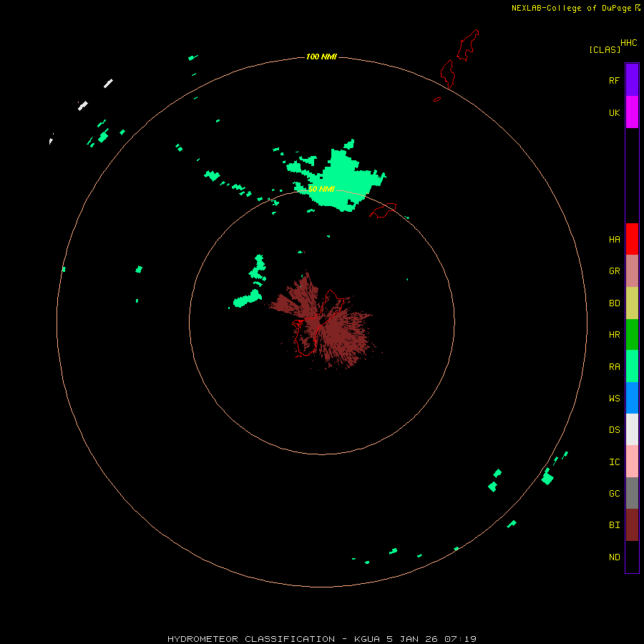This screenshot has height=644, width=644.
Task: Click the ND legend label
Action: click(x=614, y=557)
